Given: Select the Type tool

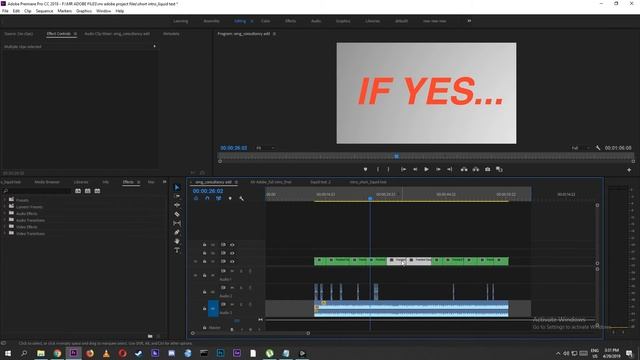Looking at the screenshot, I should pyautogui.click(x=177, y=250).
